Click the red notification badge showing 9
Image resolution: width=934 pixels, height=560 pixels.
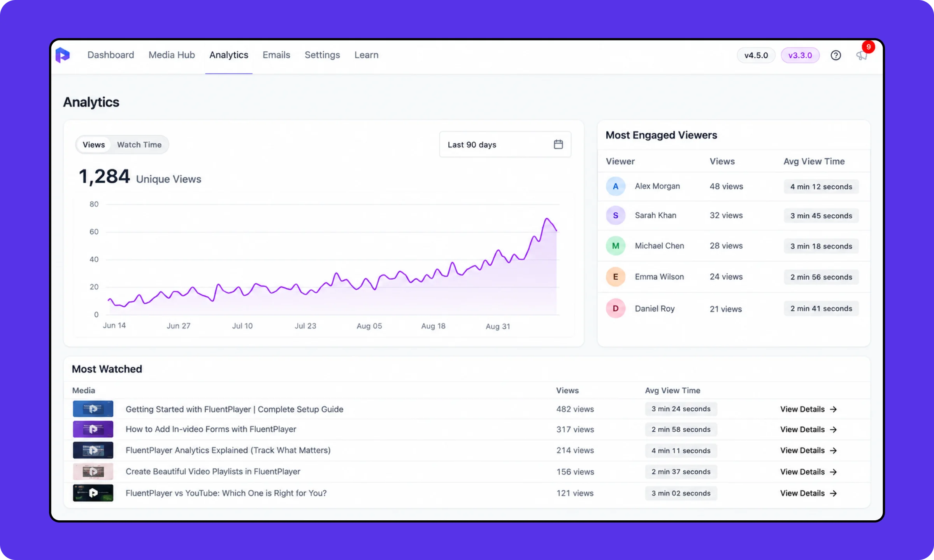point(868,47)
